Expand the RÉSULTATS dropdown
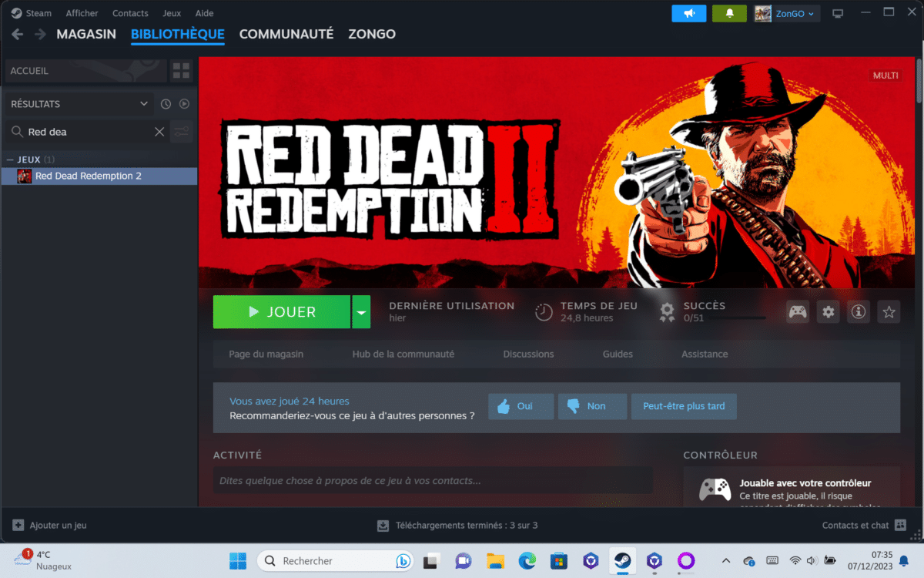The image size is (924, 578). (x=79, y=104)
